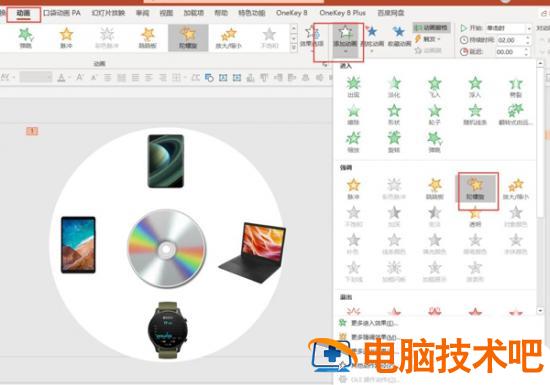Choose the 放大/缩小 emphasis effect in dropdown
Viewport: 550px width, 385px height.
tap(516, 189)
